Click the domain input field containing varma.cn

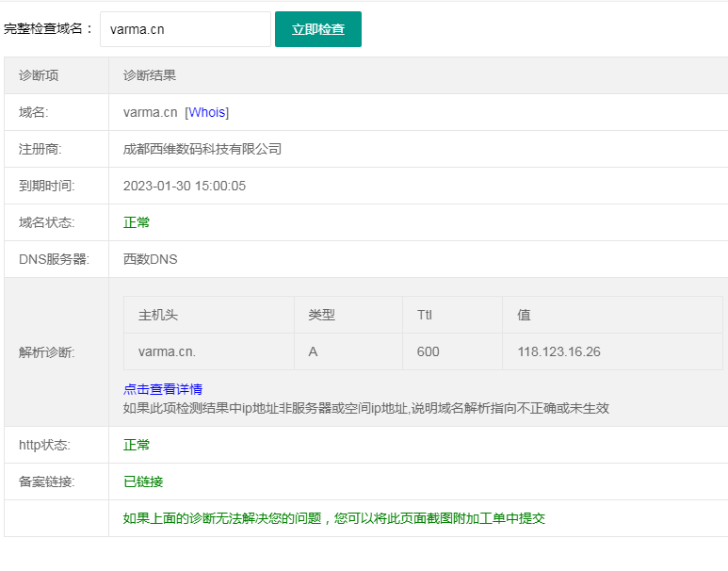(x=185, y=29)
